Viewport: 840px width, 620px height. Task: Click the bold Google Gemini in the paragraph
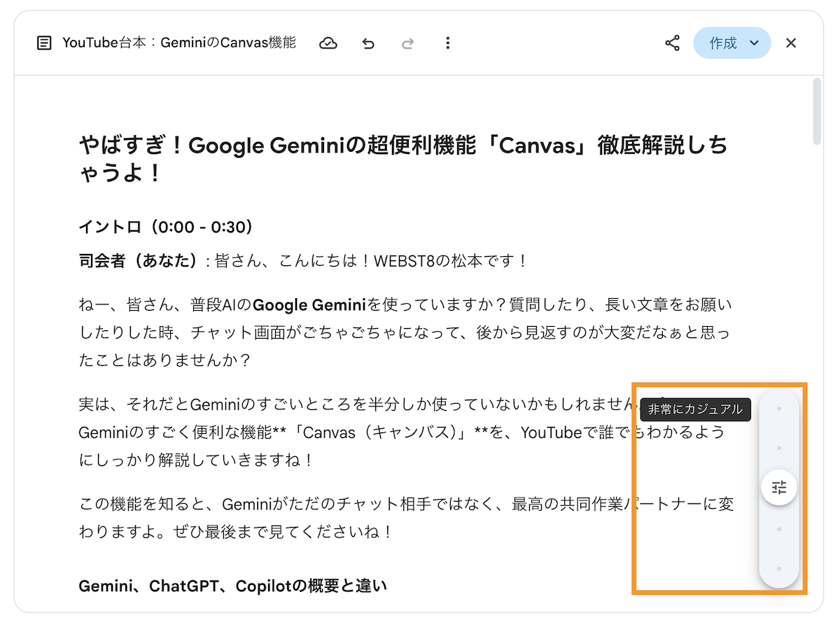(309, 305)
